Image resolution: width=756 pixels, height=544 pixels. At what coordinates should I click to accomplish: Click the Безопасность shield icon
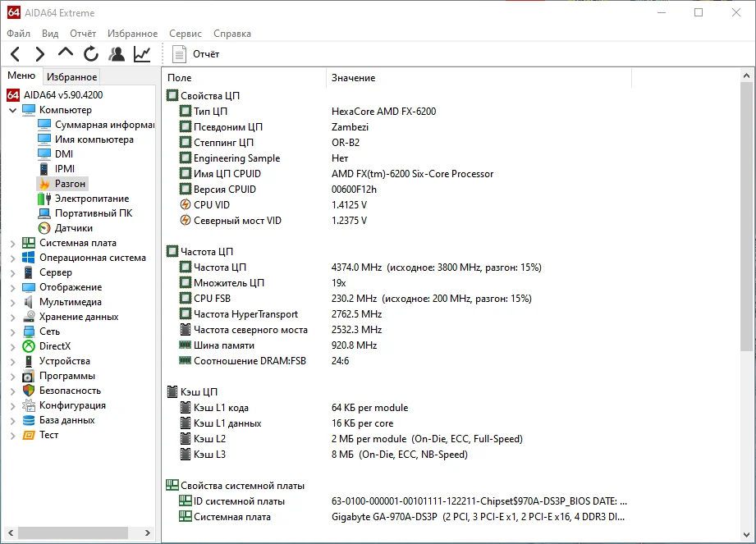point(29,391)
